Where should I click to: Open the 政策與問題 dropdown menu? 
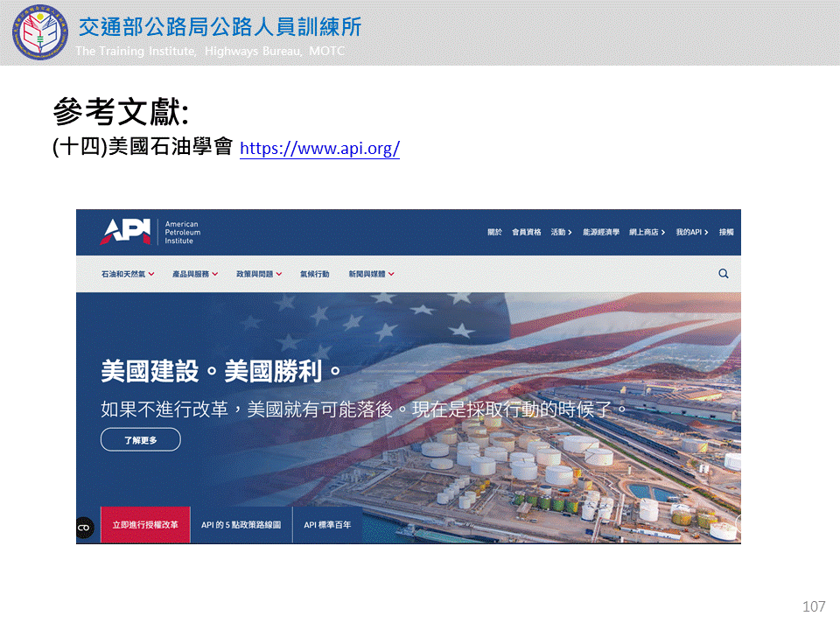(x=259, y=274)
